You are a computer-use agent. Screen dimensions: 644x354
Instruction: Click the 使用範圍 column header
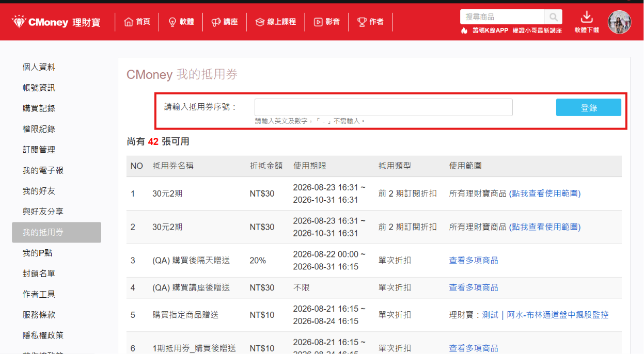click(465, 166)
